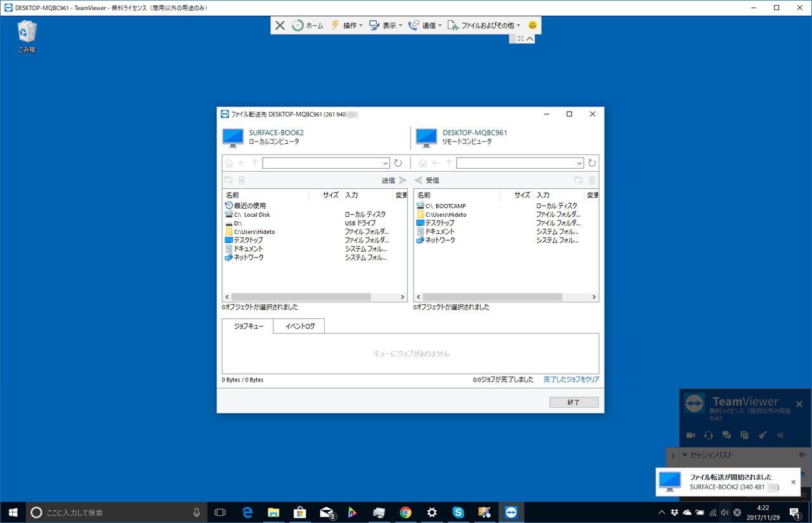The image size is (812, 523).
Task: Switch to the ジョブキュー tab
Action: click(x=248, y=326)
